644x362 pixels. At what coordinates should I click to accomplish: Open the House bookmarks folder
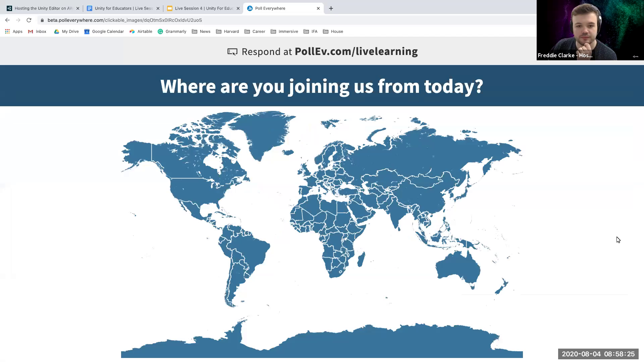click(x=333, y=31)
